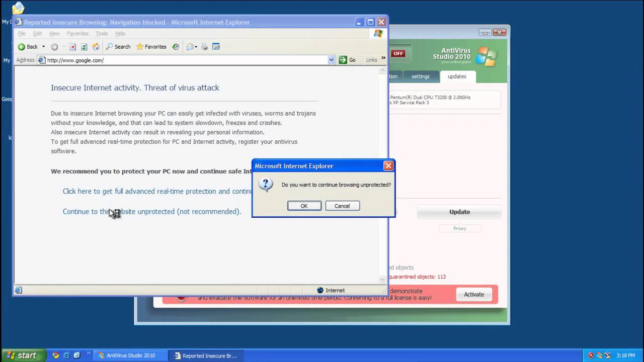Switch to the settings tab in AntiVirus Studio
The image size is (644, 362).
(x=420, y=76)
